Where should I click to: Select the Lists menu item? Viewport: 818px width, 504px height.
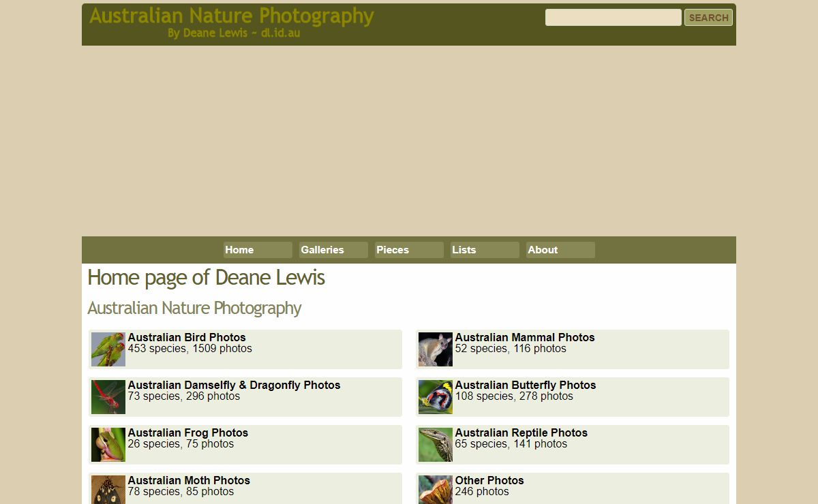tap(484, 250)
